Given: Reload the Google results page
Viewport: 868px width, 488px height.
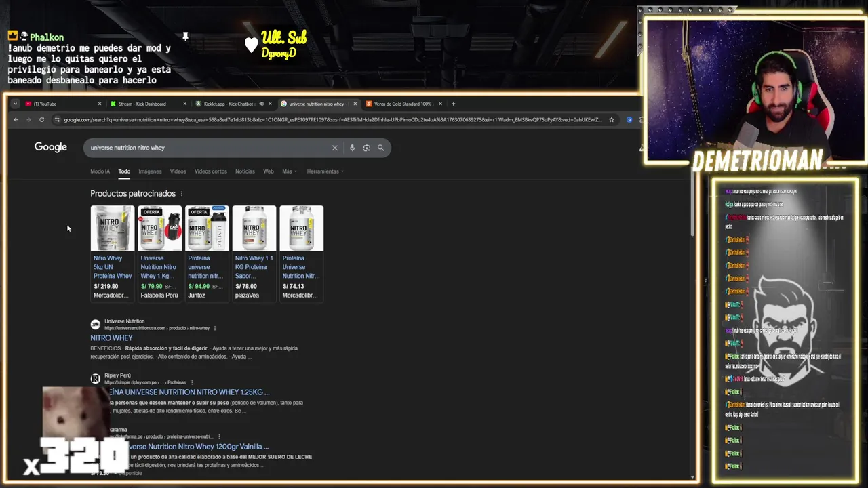Looking at the screenshot, I should click(41, 120).
